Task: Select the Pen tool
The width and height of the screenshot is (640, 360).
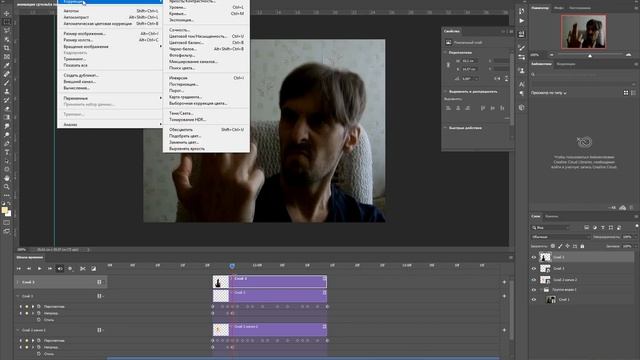Action: pos(7,144)
